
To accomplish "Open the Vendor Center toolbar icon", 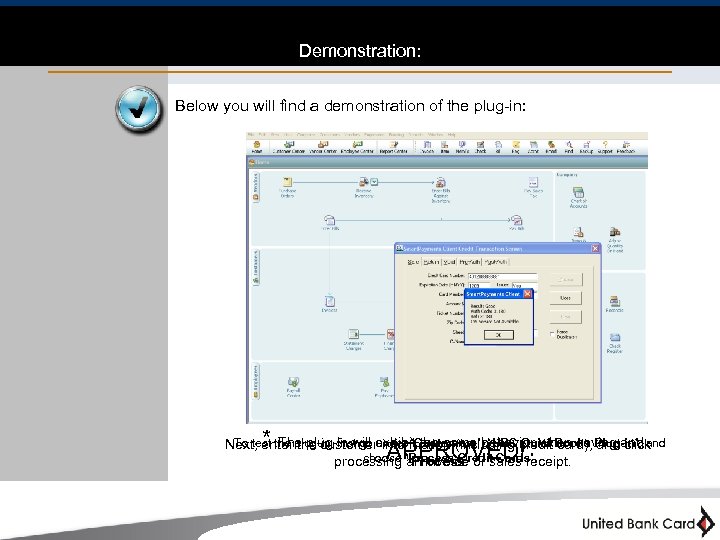I will (323, 147).
